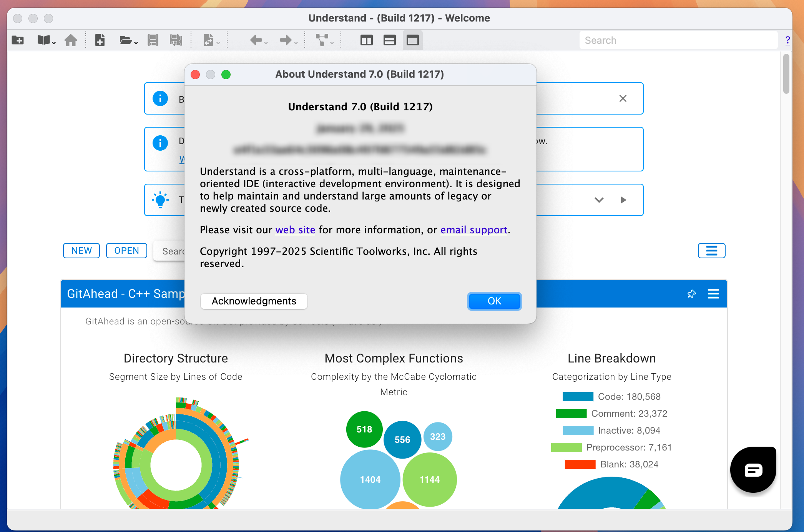Expand the tip banner chevron

tap(599, 200)
